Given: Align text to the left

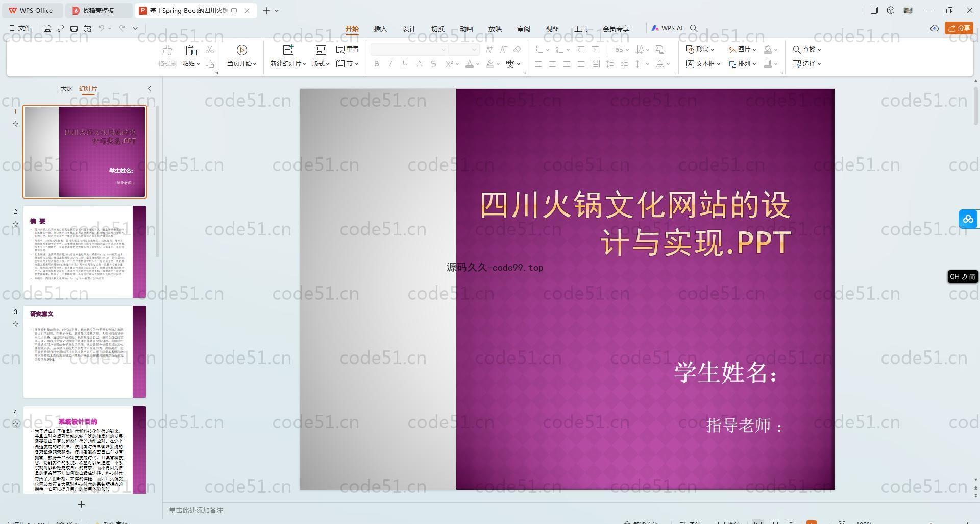Looking at the screenshot, I should [538, 64].
